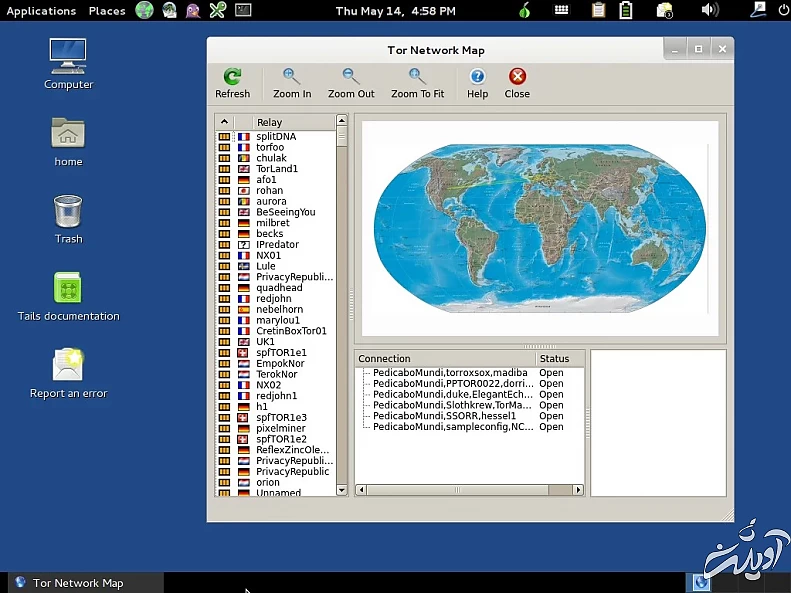Click Tor Network Map taskbar button

coord(78,583)
